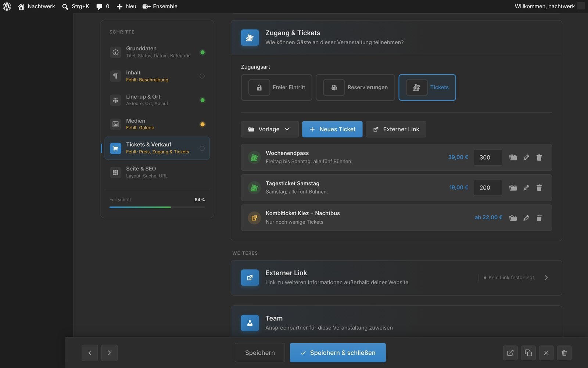The height and width of the screenshot is (368, 588).
Task: Open the Ensemble admin bar item
Action: (x=160, y=6)
